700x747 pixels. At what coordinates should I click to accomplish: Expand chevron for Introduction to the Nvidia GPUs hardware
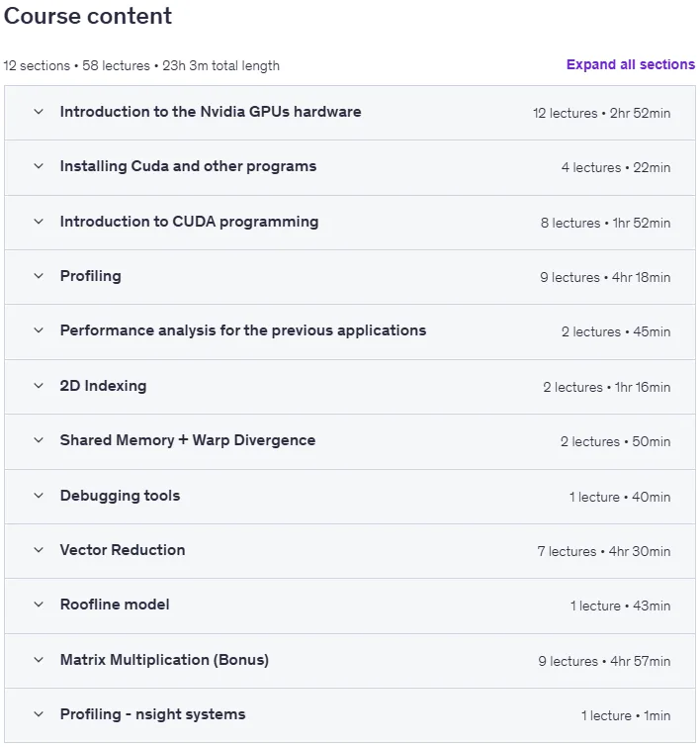(39, 112)
